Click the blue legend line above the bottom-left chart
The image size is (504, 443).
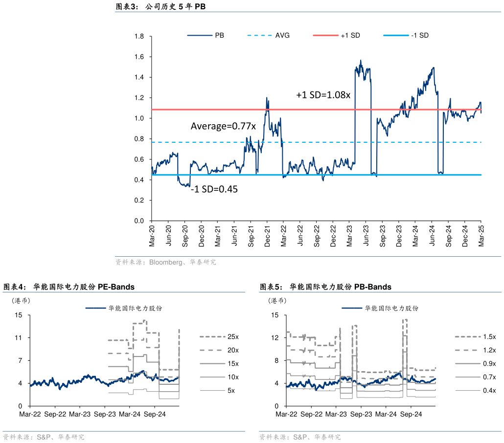click(x=95, y=308)
